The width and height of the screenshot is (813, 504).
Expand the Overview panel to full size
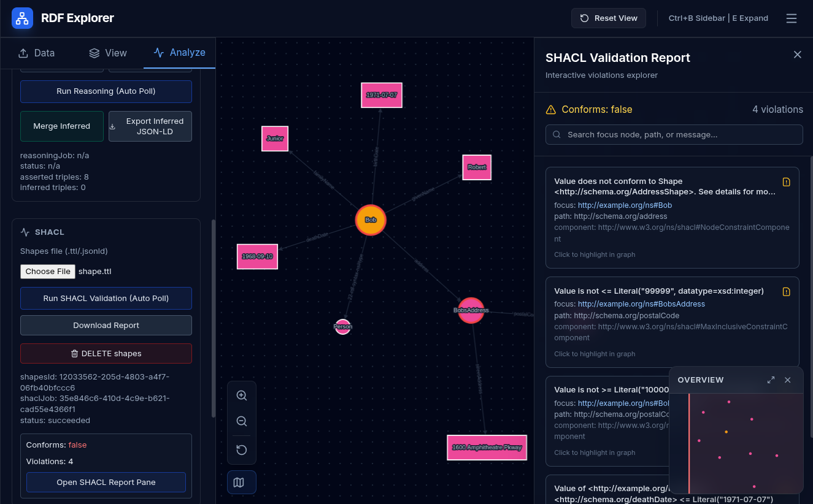(x=771, y=380)
